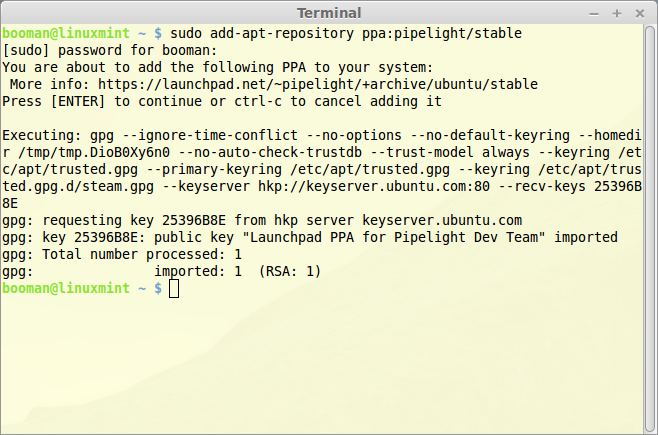This screenshot has height=435, width=658.
Task: Click the top booman@linuxmint prompt
Action: coord(66,33)
